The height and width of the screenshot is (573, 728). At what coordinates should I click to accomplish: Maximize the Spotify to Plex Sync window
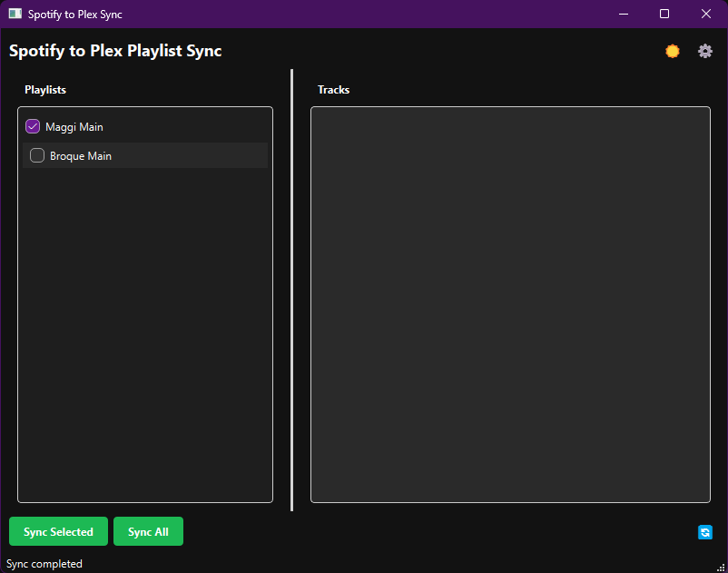664,14
